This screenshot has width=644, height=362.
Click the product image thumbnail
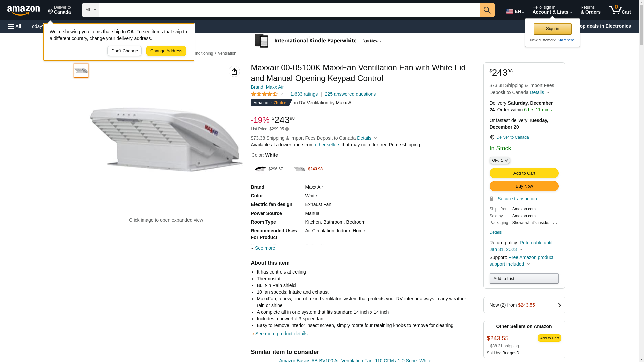81,71
